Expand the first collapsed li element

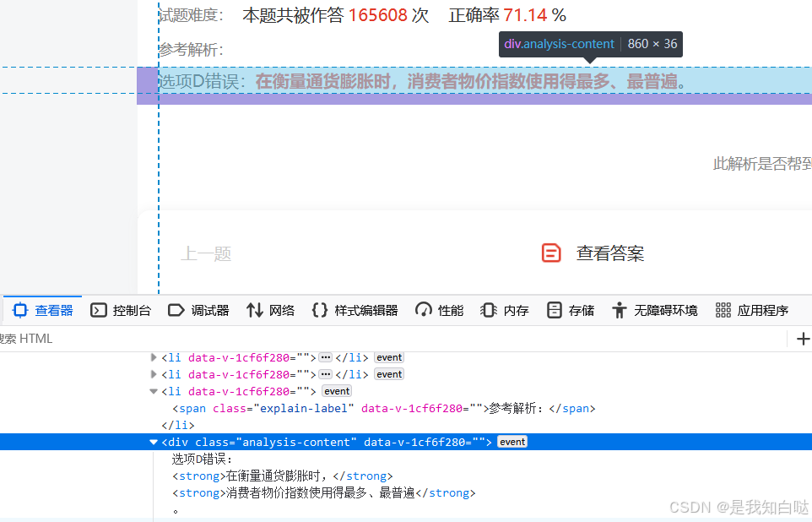tap(154, 357)
